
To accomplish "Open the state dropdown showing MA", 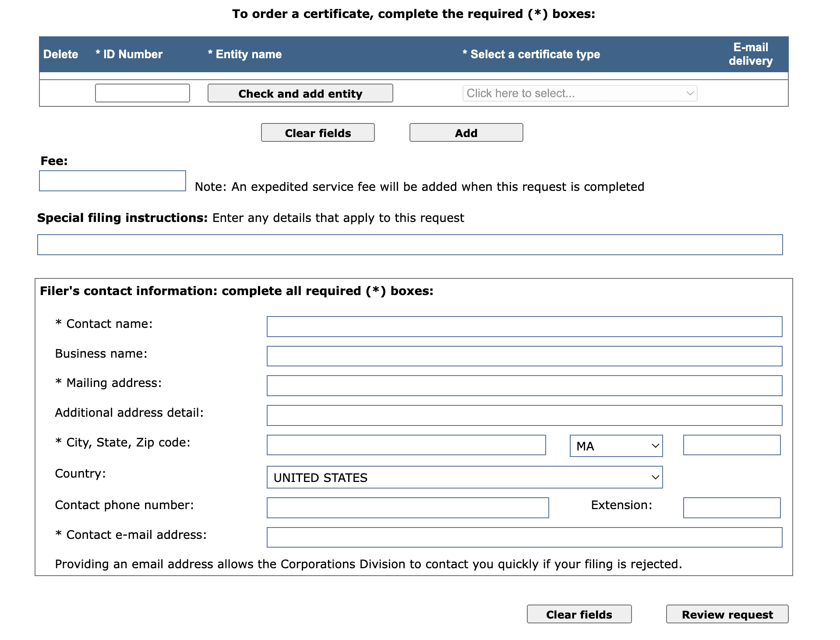I will pyautogui.click(x=615, y=446).
